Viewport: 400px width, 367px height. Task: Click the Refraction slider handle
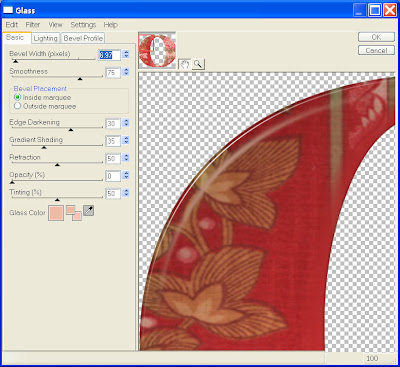(57, 165)
